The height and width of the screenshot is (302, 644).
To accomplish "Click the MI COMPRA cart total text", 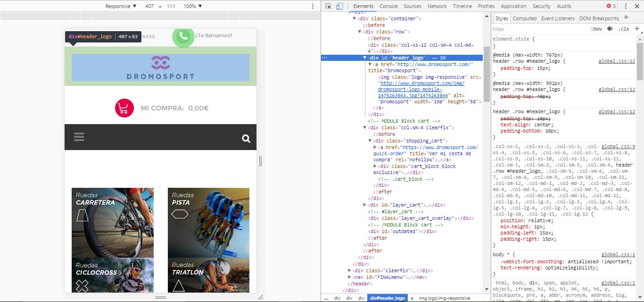I will click(174, 108).
